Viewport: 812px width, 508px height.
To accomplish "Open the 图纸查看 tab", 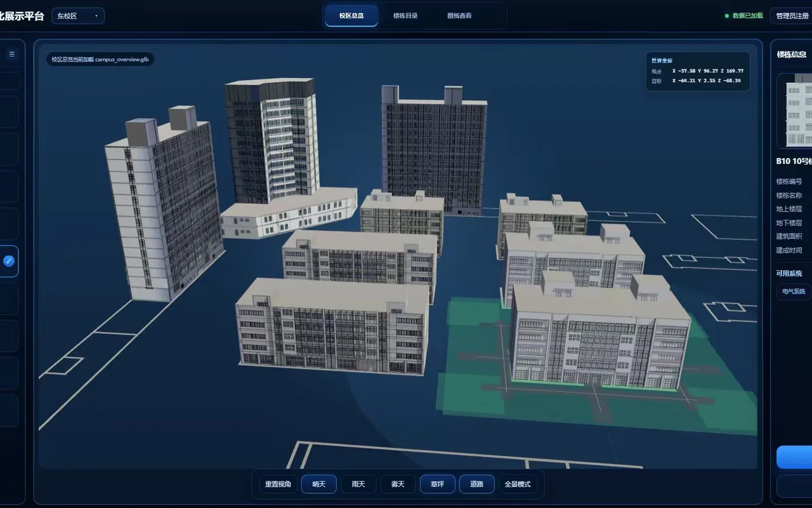I will point(459,16).
